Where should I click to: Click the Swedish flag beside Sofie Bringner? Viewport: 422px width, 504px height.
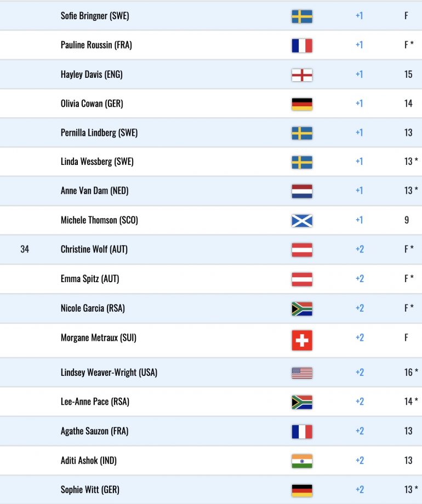coord(302,16)
